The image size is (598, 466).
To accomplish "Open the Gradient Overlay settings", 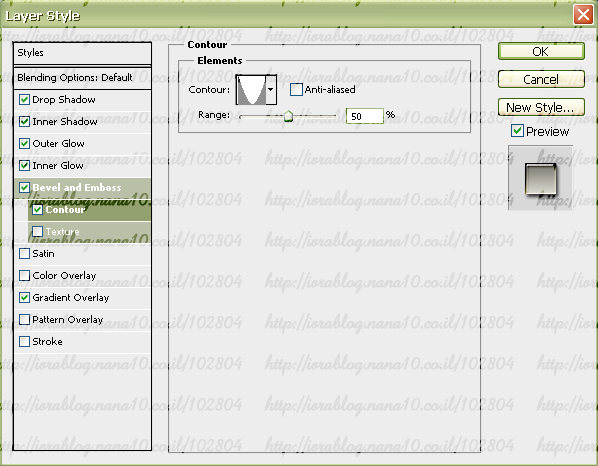I will [82, 297].
